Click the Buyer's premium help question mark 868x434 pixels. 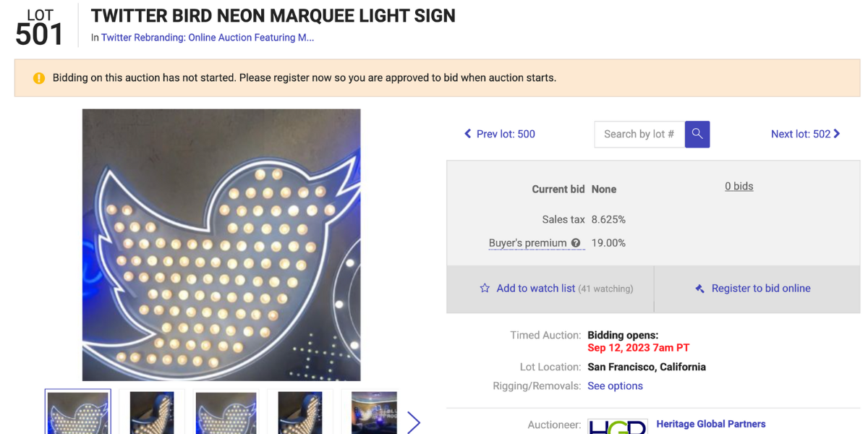click(576, 243)
